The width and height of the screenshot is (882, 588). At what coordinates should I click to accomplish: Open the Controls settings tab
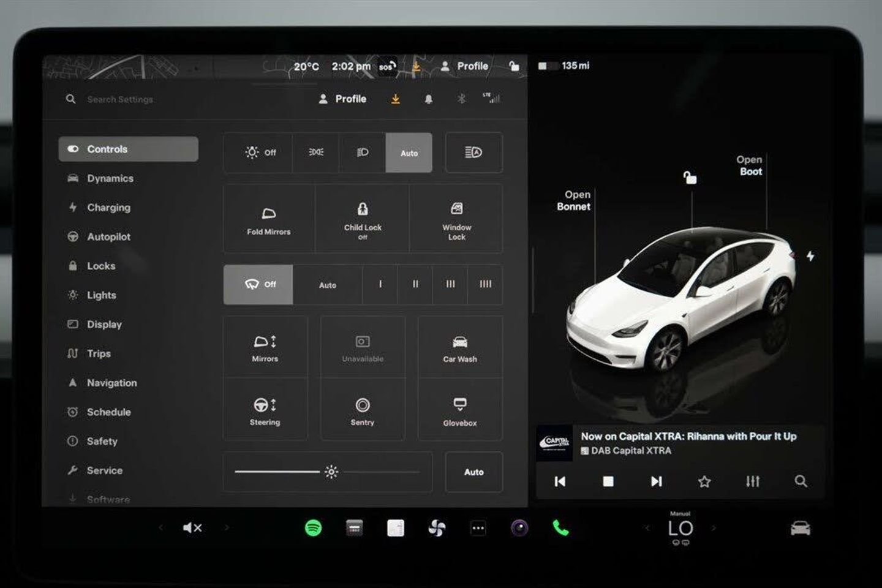(128, 149)
